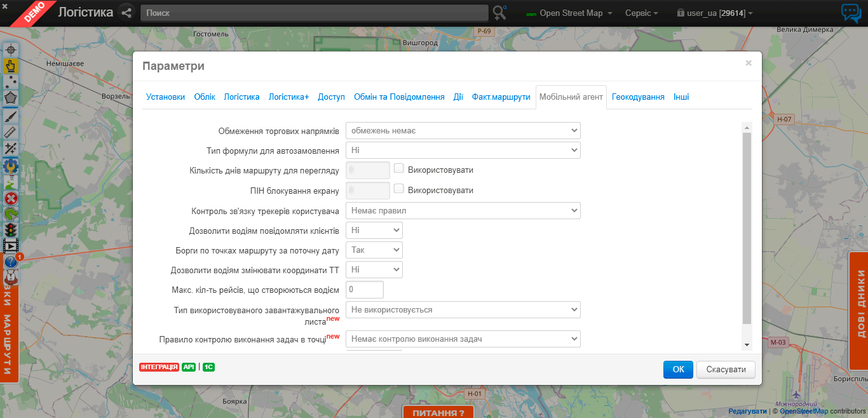The height and width of the screenshot is (418, 868).
Task: Open the Логістика+ tab
Action: click(288, 97)
